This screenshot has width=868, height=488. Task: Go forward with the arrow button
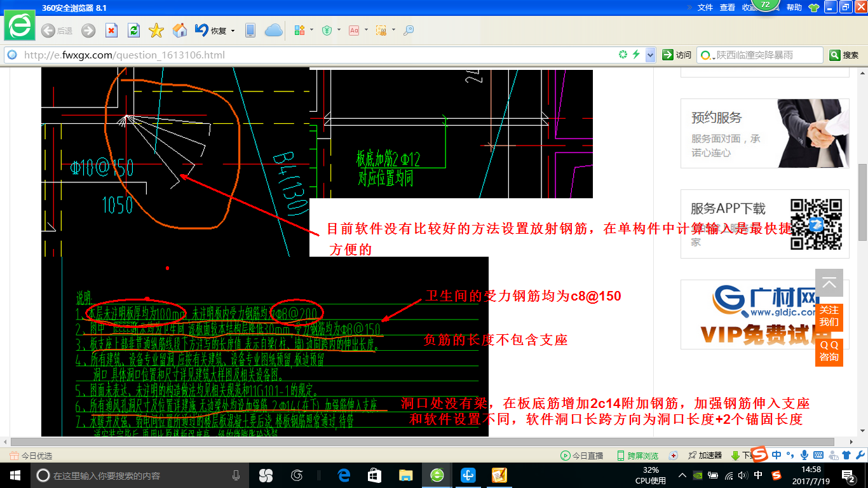pyautogui.click(x=88, y=30)
